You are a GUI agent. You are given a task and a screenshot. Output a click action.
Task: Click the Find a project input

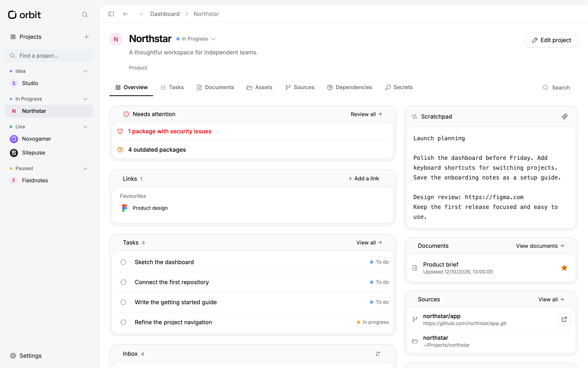pyautogui.click(x=49, y=56)
